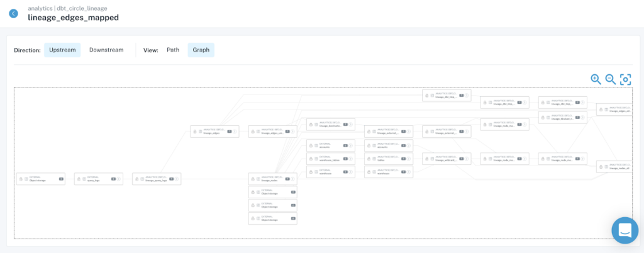Click the View: label
The height and width of the screenshot is (253, 644).
click(x=151, y=50)
